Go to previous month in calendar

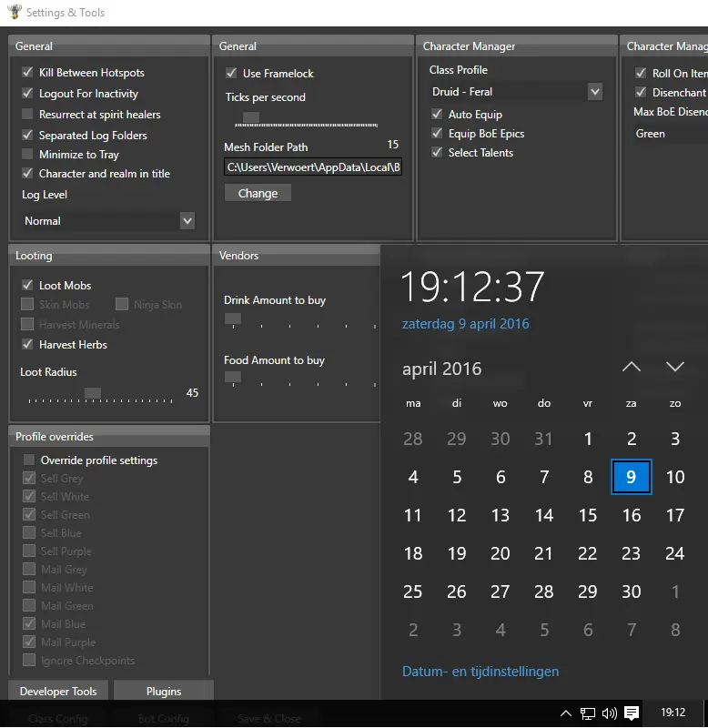click(632, 368)
